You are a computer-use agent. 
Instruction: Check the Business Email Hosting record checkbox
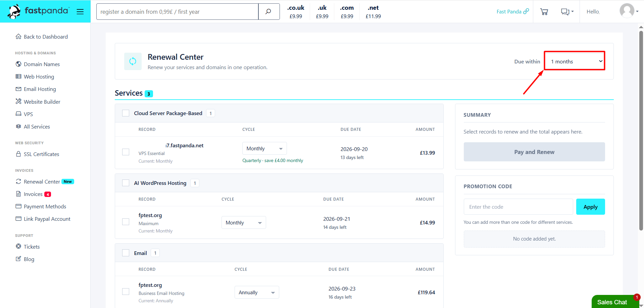pos(126,292)
